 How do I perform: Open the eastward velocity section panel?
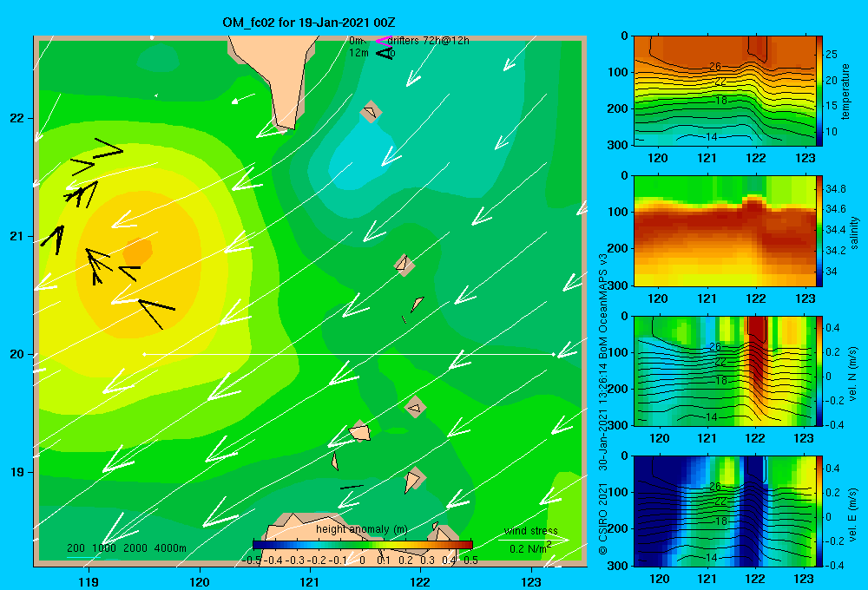click(x=724, y=511)
